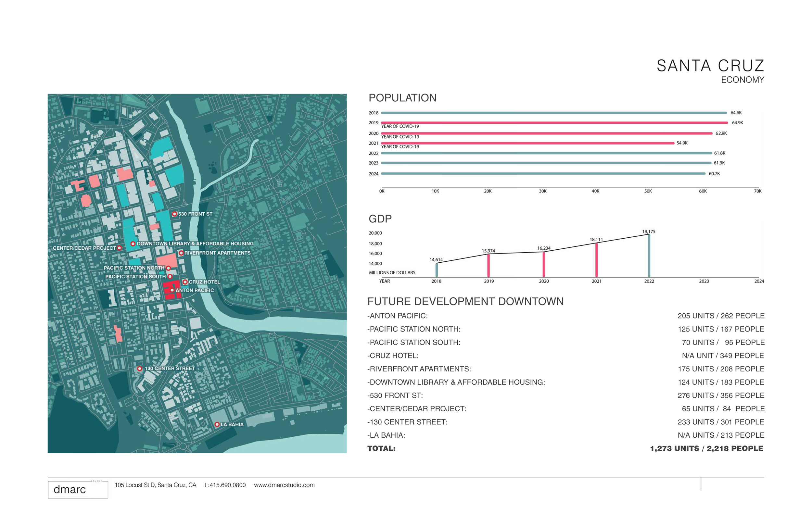This screenshot has width=812, height=525.
Task: Select the La Bahia map marker
Action: [x=217, y=424]
